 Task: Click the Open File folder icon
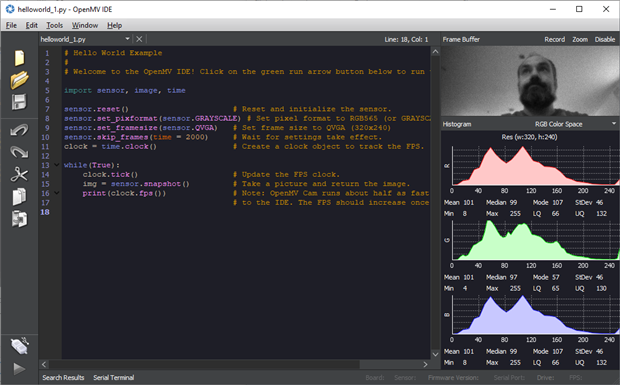click(19, 80)
